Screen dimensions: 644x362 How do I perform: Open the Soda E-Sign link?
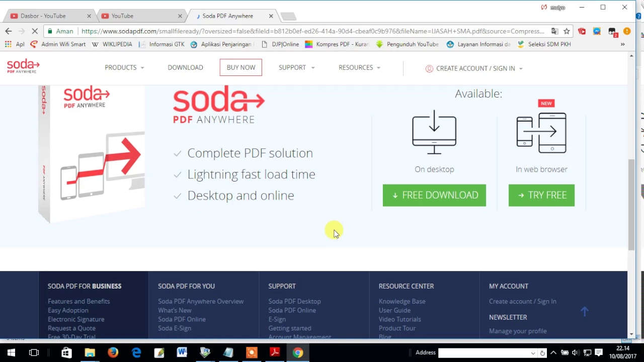[175, 328]
